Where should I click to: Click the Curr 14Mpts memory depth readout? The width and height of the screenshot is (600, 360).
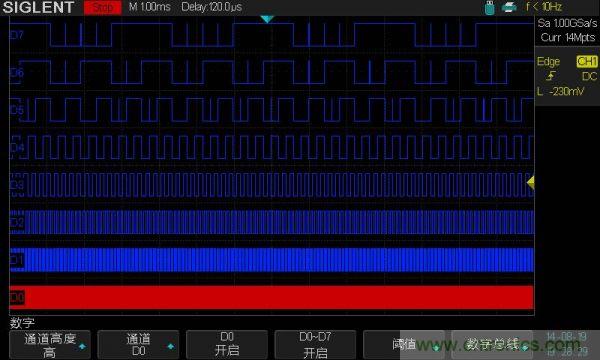click(568, 37)
